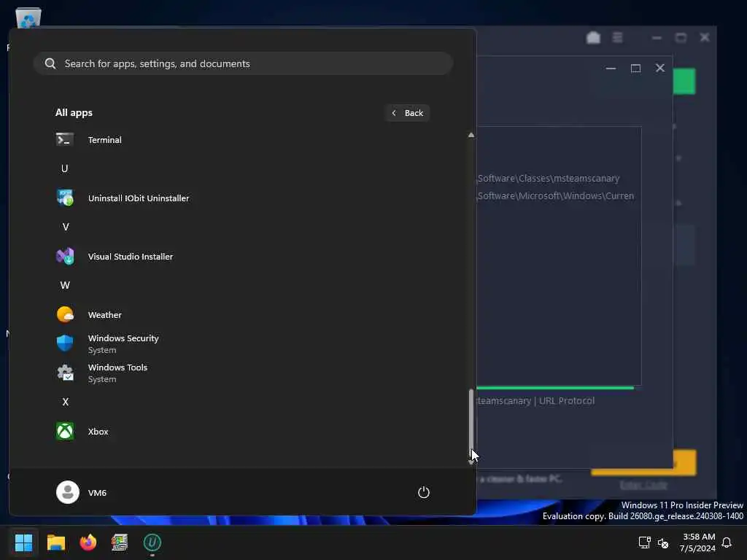Click the orange button in IObit window
The width and height of the screenshot is (747, 560).
point(684,462)
